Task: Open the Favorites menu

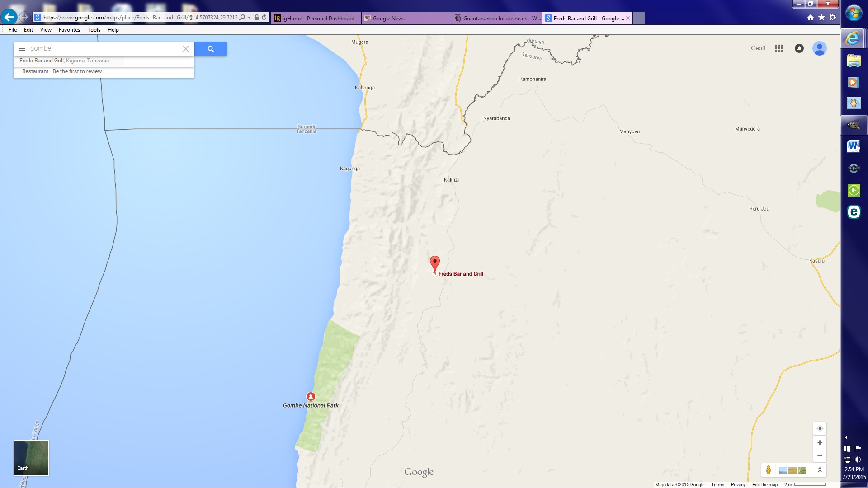Action: [x=69, y=30]
